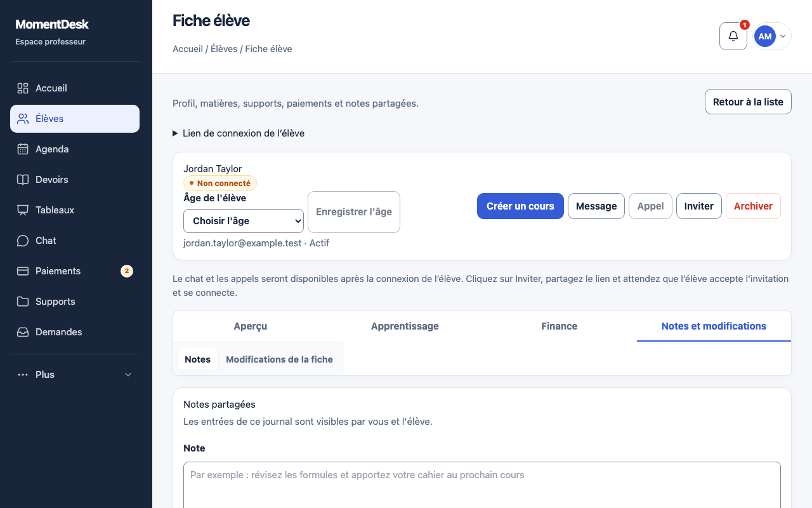The height and width of the screenshot is (508, 812).
Task: Click the Chat speech-bubble icon
Action: (x=23, y=241)
